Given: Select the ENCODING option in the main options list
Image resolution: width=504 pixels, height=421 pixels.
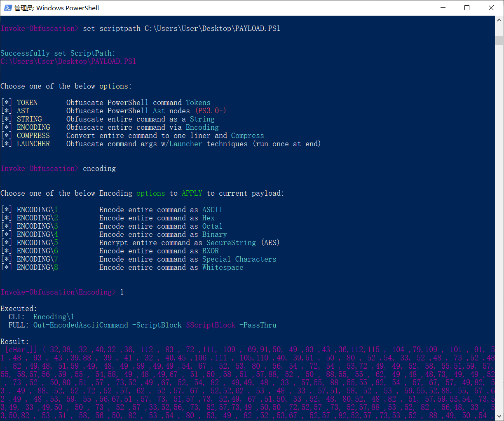Looking at the screenshot, I should pyautogui.click(x=33, y=127).
